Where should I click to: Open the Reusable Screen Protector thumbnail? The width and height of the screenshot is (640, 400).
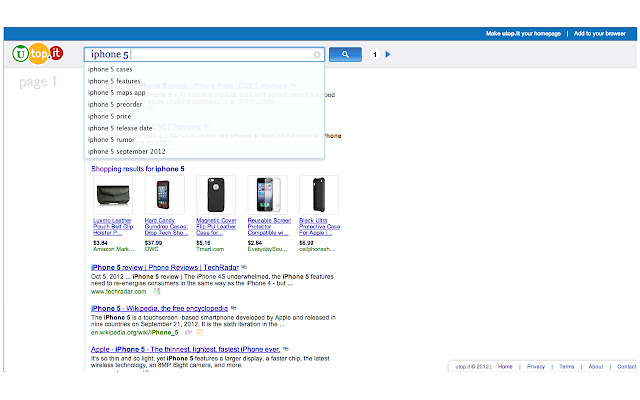click(268, 195)
